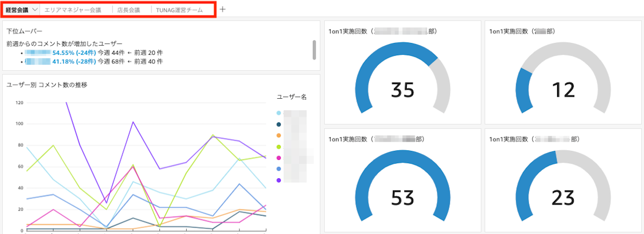Click the 120 y-axis label
Screen dimensions: 644x234
[x=19, y=103]
